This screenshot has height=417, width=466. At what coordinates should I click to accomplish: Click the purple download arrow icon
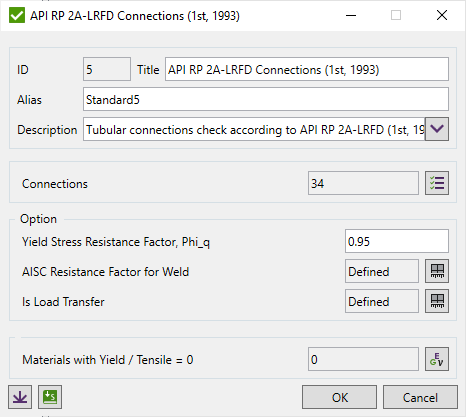(x=20, y=397)
